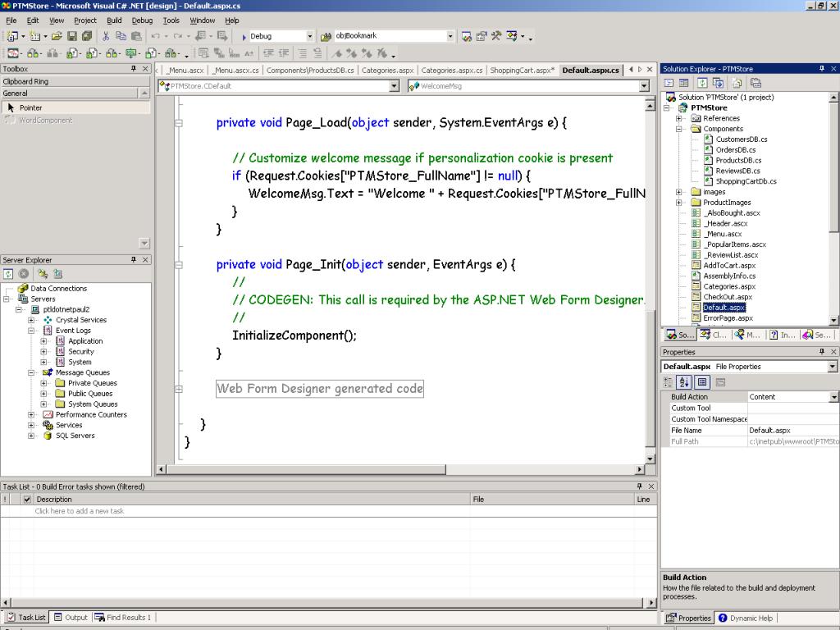Expand the SQL Servers node
This screenshot has height=630, width=840.
point(31,436)
